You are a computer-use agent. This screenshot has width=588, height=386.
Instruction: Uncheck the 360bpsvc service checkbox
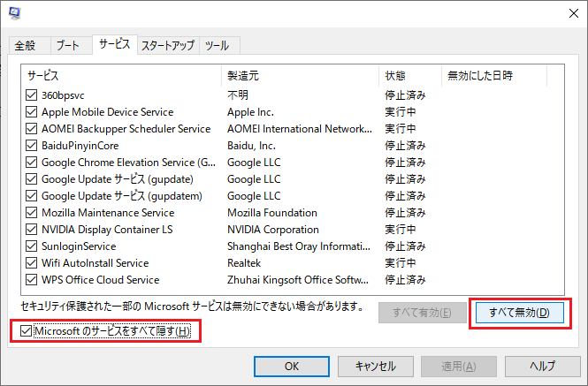click(32, 95)
